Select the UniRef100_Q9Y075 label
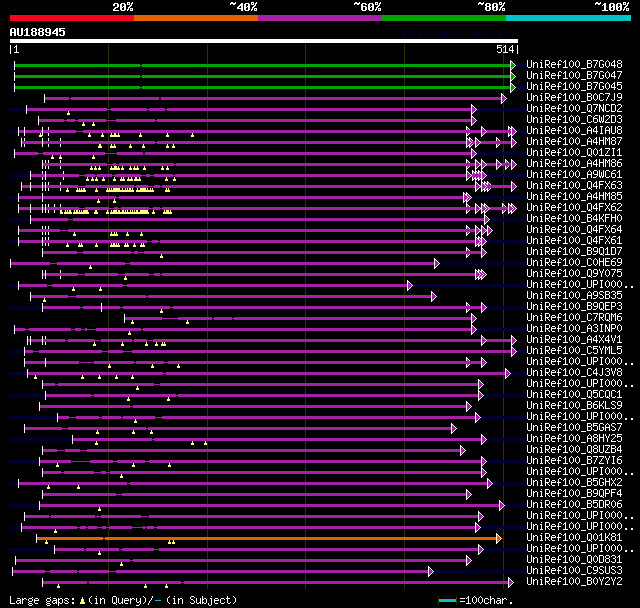Screen dimensions: 640x608 click(574, 274)
